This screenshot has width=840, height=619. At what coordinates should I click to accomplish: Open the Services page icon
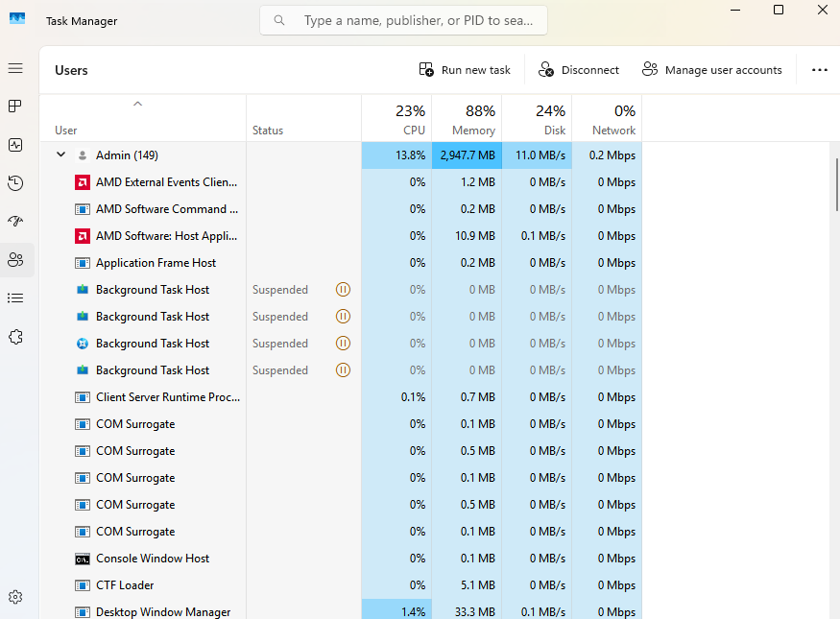[15, 337]
